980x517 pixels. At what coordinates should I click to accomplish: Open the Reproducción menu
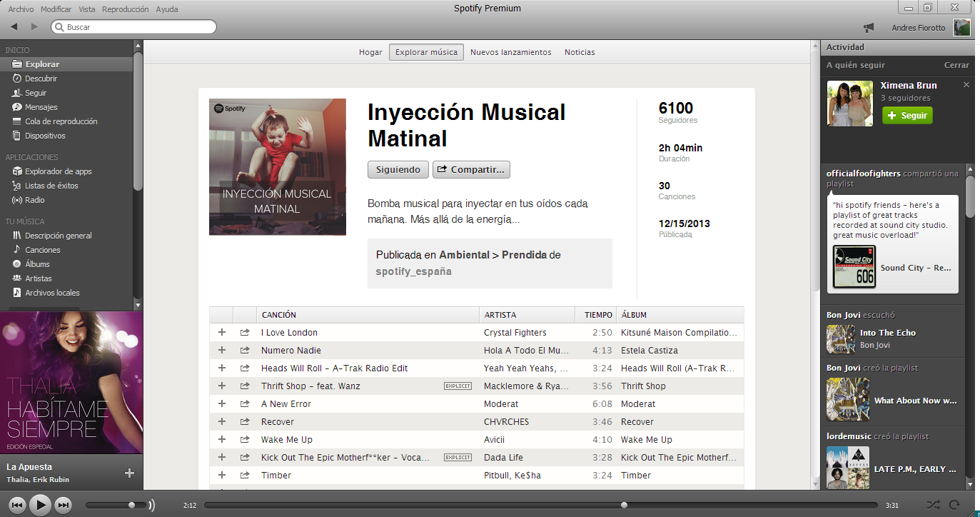[x=126, y=9]
